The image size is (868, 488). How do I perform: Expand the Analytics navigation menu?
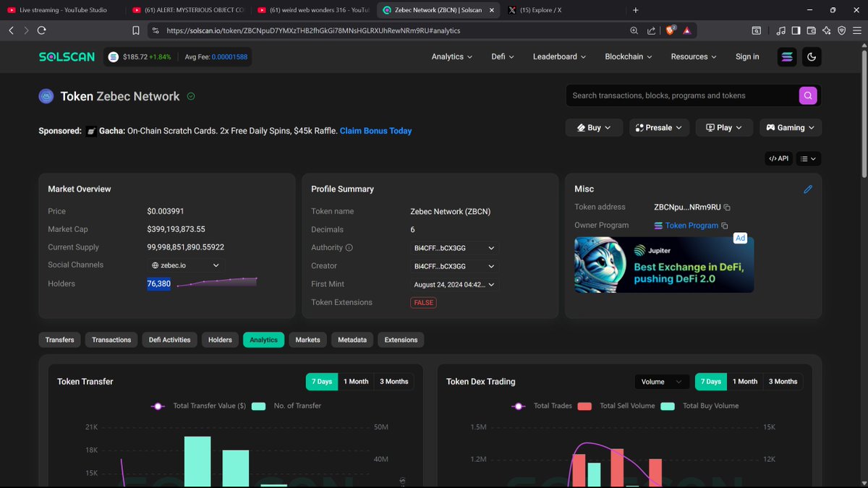[x=452, y=56]
